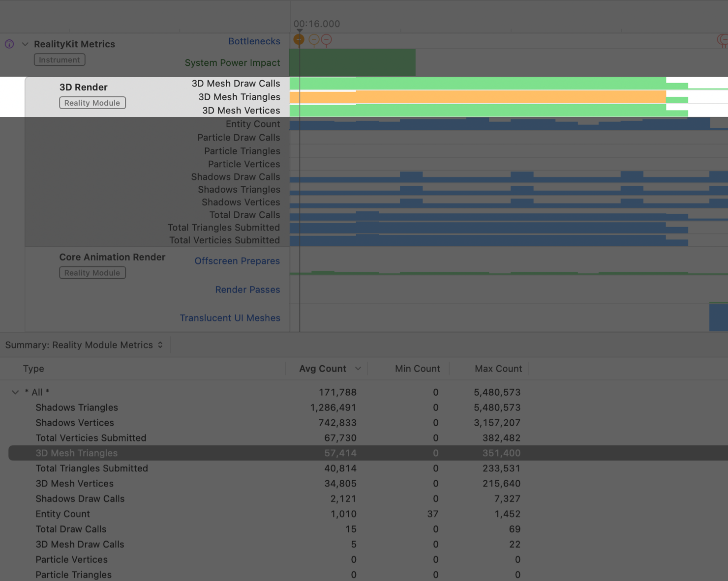Screen dimensions: 728x581
Task: Select the Shadows Triangles summary row
Action: [x=77, y=407]
